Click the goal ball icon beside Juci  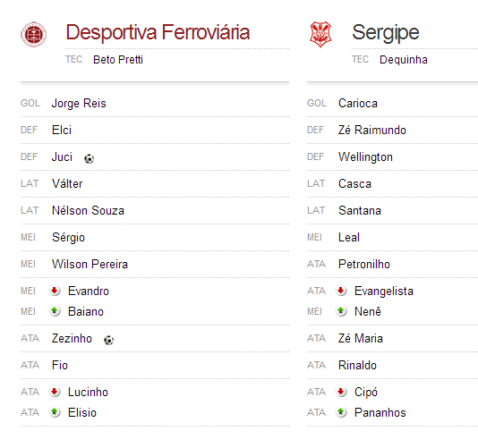tap(89, 158)
